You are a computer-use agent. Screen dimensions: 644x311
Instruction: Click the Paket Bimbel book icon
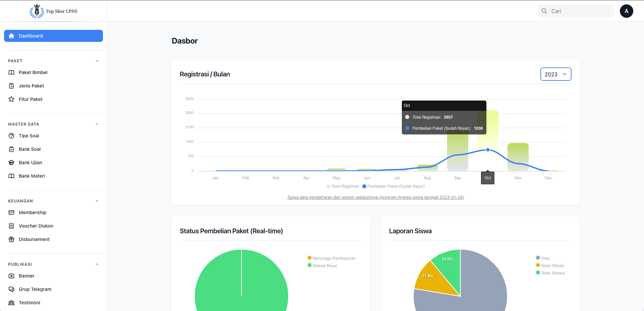pyautogui.click(x=11, y=72)
